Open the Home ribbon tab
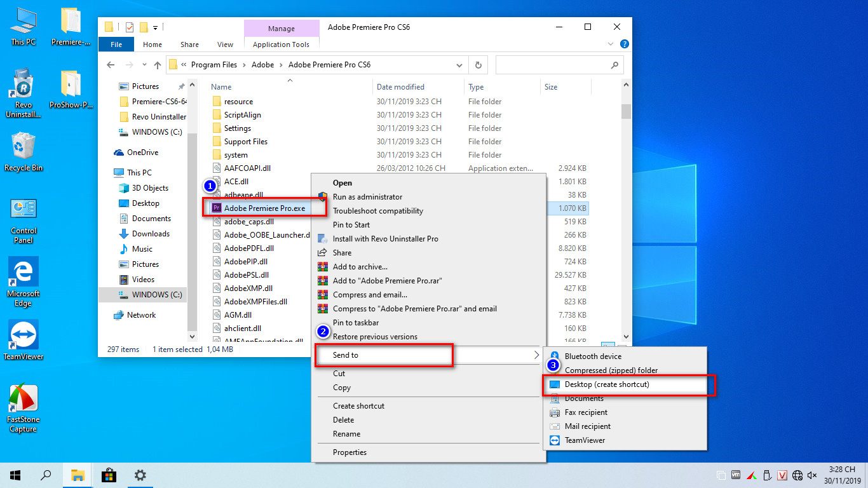Image resolution: width=868 pixels, height=488 pixels. click(x=153, y=44)
